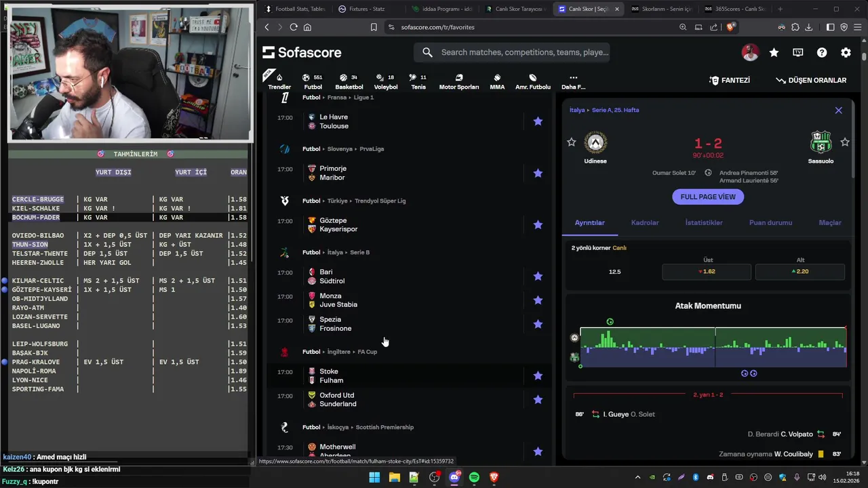Open the Sofascore help icon

[822, 52]
